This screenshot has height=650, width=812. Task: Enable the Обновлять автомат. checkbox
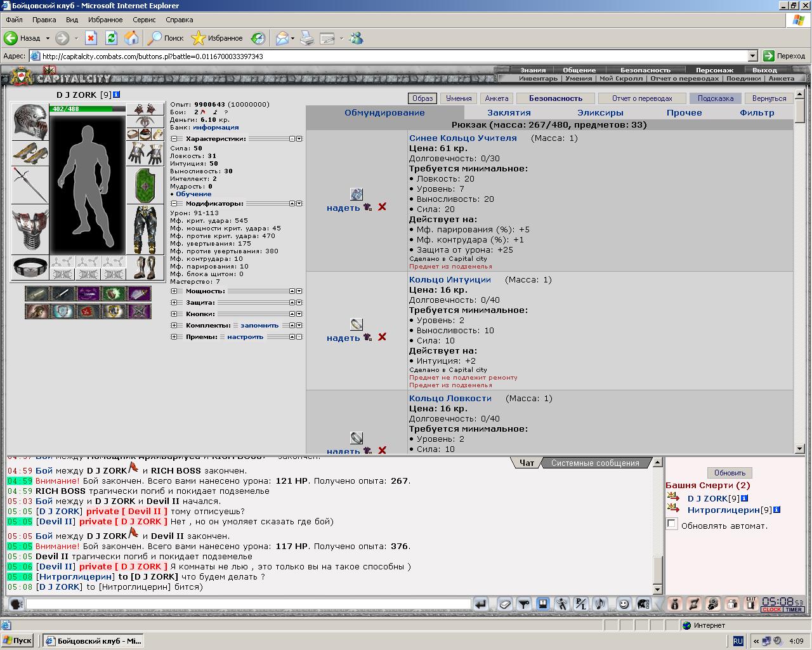pos(672,524)
